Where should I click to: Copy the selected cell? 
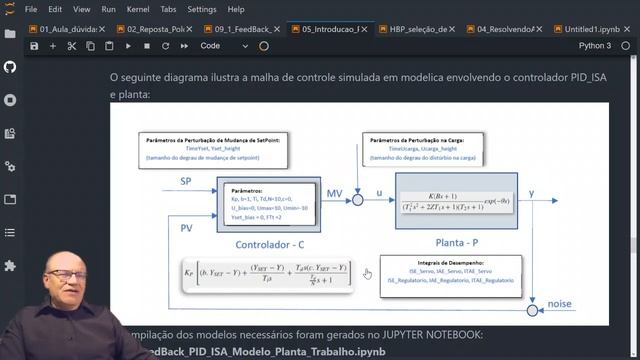click(91, 46)
